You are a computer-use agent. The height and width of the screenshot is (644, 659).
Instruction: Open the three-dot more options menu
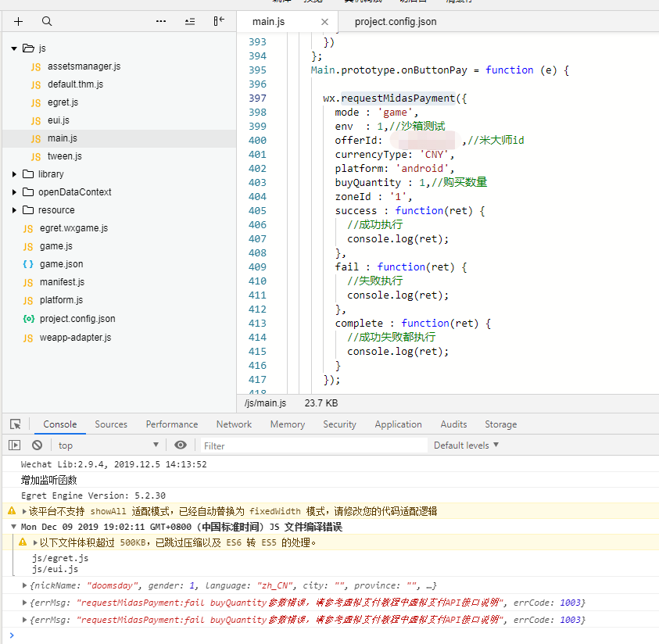tap(161, 22)
